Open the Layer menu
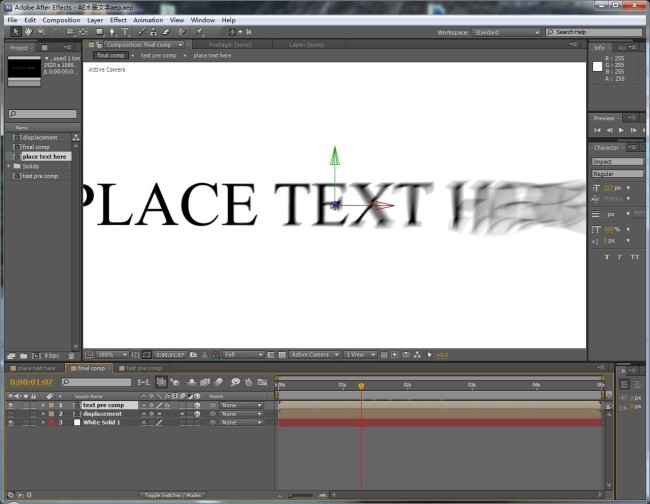This screenshot has height=504, width=650. click(x=95, y=20)
